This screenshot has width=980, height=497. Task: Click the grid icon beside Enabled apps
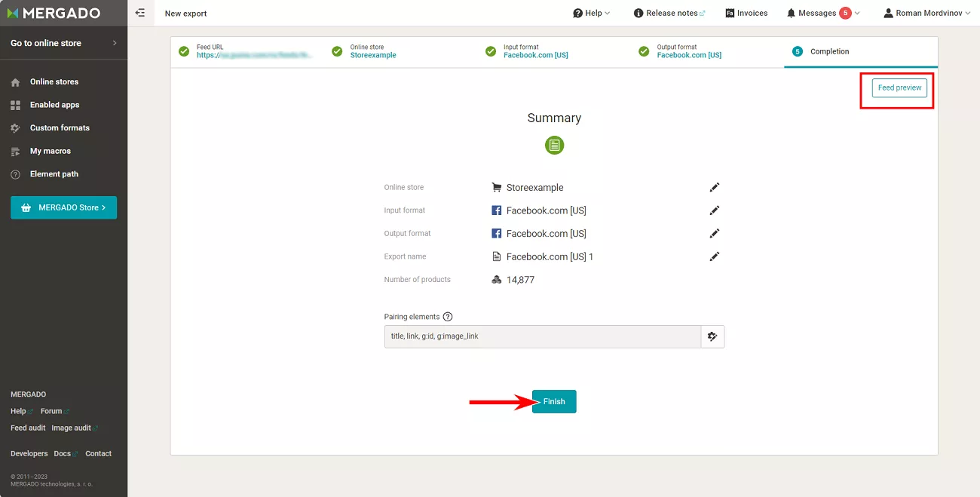(x=15, y=105)
